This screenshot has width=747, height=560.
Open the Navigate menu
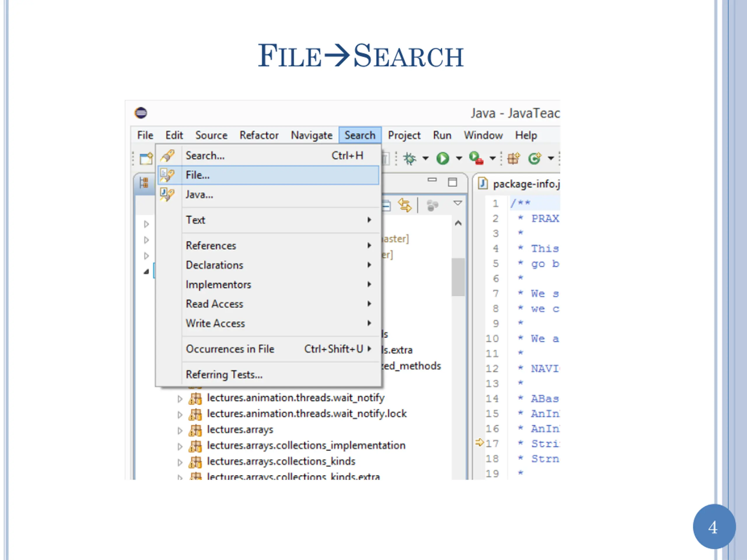[x=312, y=135]
